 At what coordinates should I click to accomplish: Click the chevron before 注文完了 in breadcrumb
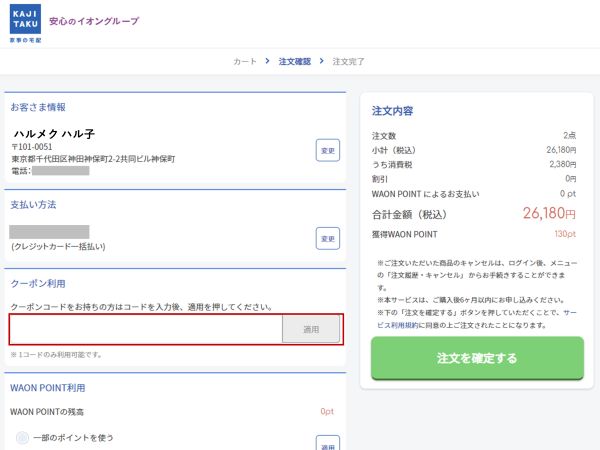(322, 62)
